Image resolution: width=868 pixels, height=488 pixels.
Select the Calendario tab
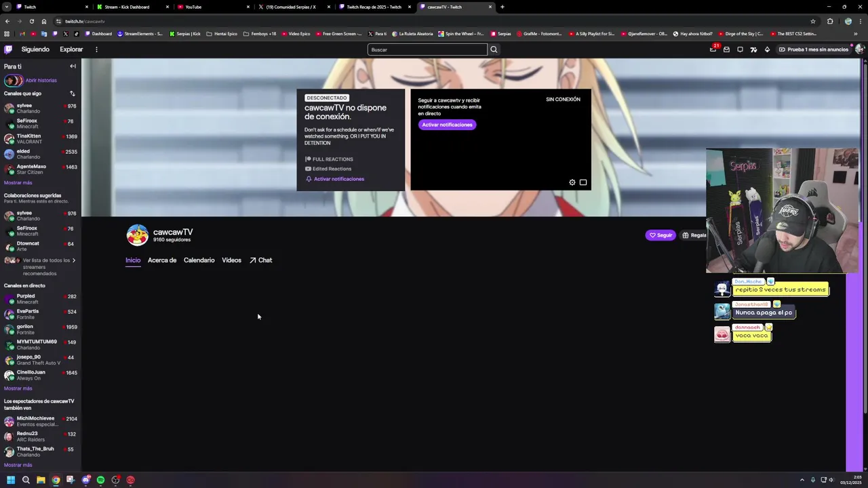[199, 260]
